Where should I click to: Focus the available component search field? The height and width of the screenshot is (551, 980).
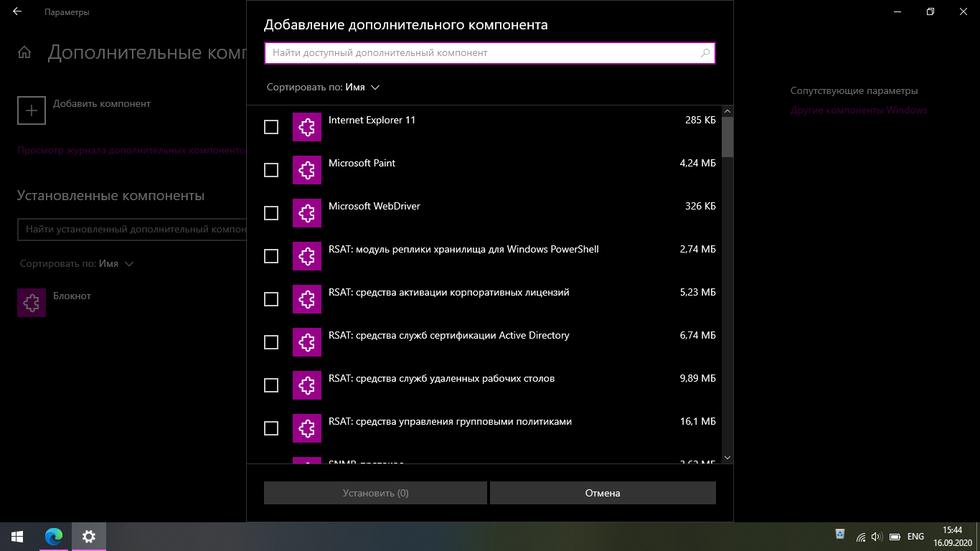(x=490, y=53)
